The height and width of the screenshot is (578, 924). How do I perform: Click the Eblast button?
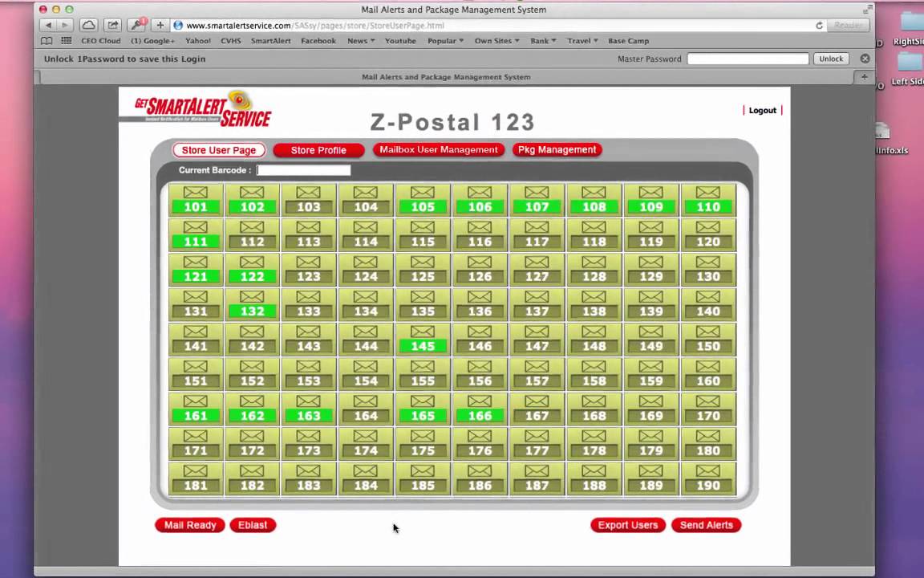(253, 525)
